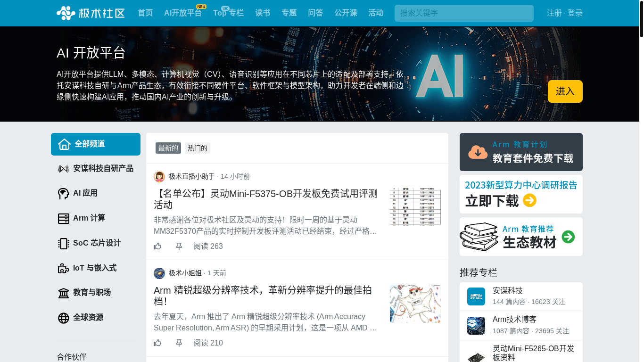
Task: Click the green arrow on 生态教材 banner
Action: tap(569, 237)
